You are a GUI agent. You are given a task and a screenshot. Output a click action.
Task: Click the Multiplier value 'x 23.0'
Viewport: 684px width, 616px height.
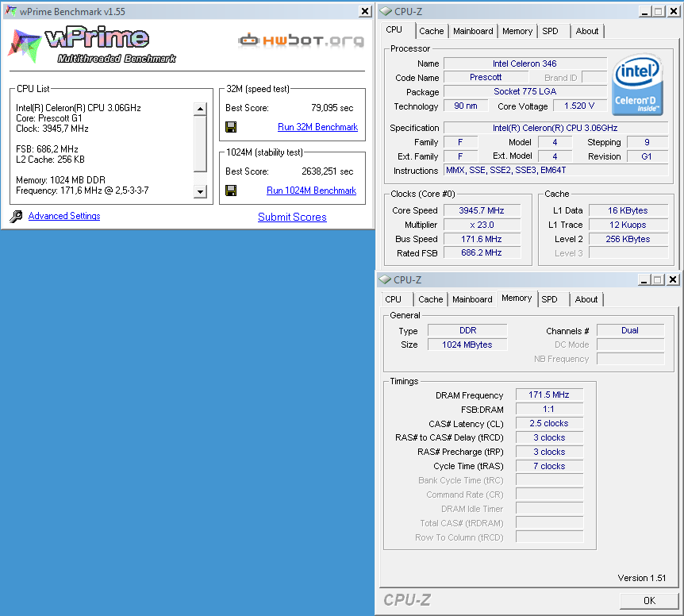click(x=482, y=225)
